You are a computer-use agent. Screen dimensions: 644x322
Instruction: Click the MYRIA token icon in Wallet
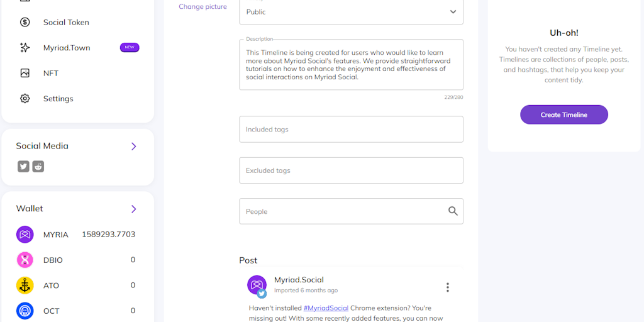(x=25, y=235)
